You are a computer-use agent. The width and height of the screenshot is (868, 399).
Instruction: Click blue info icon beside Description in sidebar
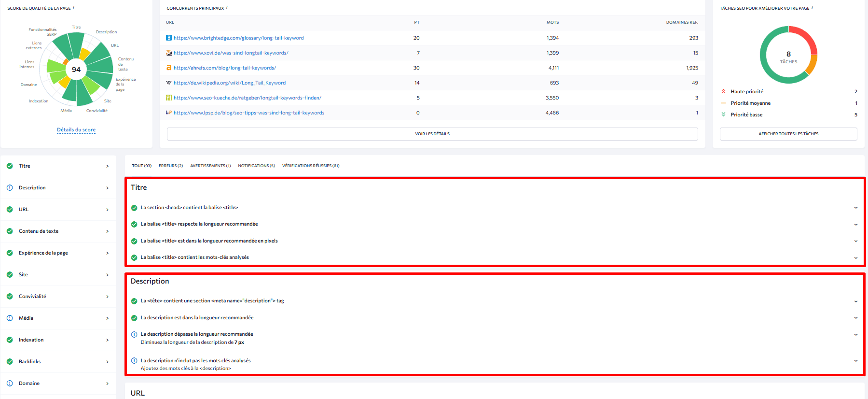coord(10,187)
